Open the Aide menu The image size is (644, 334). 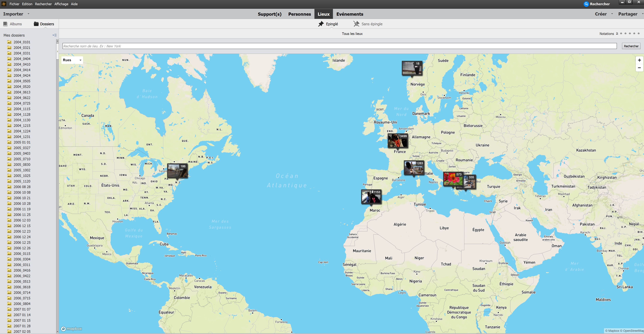(x=74, y=4)
